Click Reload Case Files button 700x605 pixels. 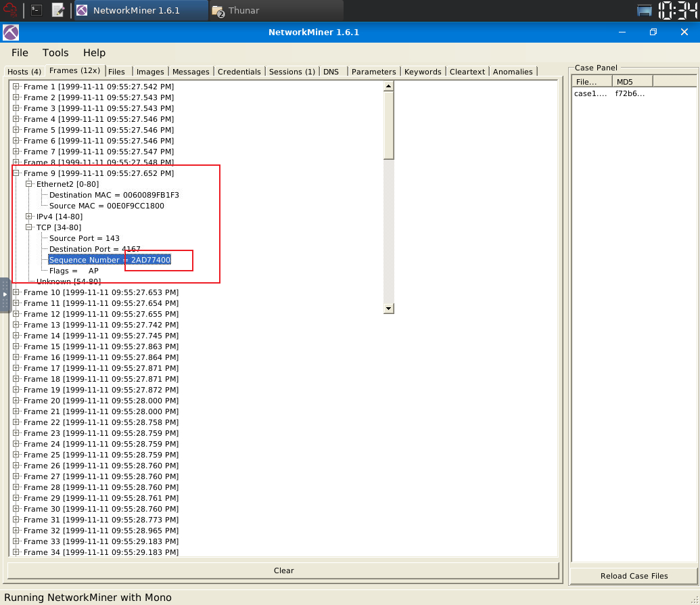tap(634, 576)
